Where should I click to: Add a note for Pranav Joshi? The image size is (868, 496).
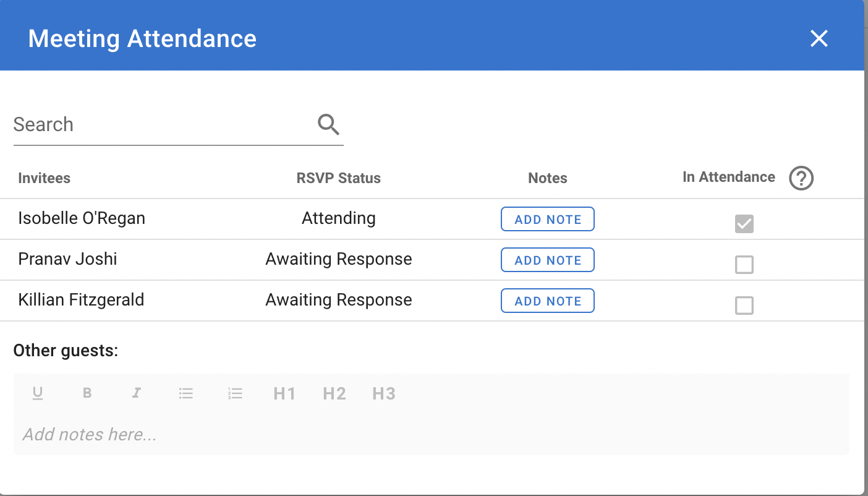[x=548, y=260]
